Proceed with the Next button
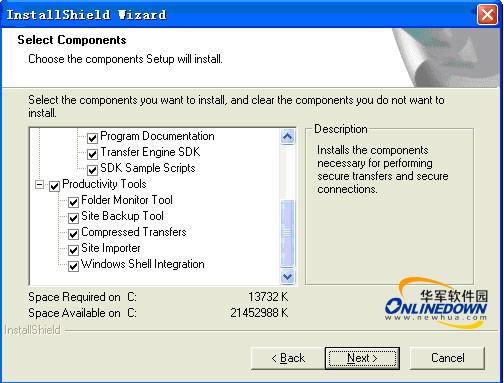This screenshot has height=383, width=504. 362,358
